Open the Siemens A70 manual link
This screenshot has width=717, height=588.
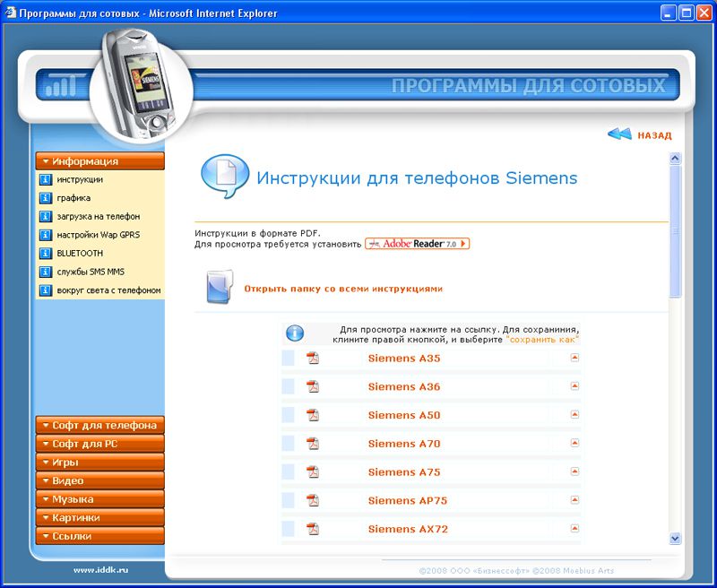[x=404, y=444]
